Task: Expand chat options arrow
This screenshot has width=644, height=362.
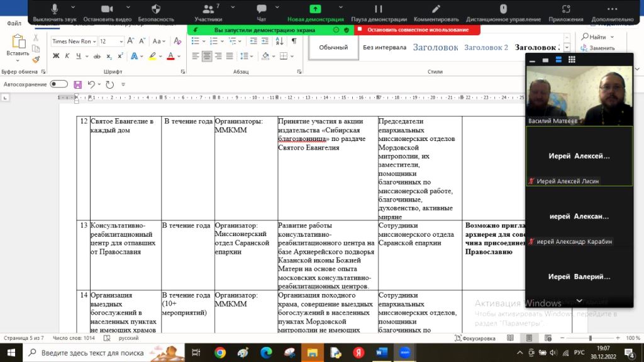Action: click(x=277, y=7)
